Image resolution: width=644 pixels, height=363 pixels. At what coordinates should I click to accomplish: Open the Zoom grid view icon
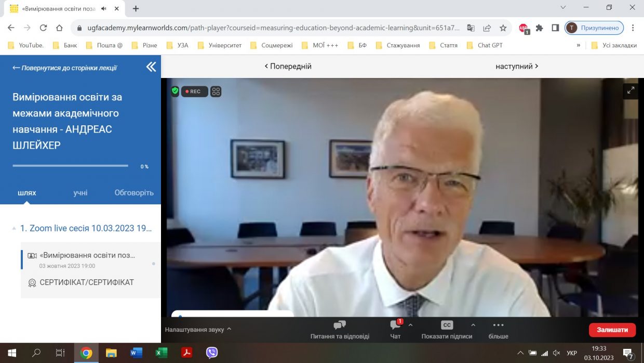pos(216,92)
